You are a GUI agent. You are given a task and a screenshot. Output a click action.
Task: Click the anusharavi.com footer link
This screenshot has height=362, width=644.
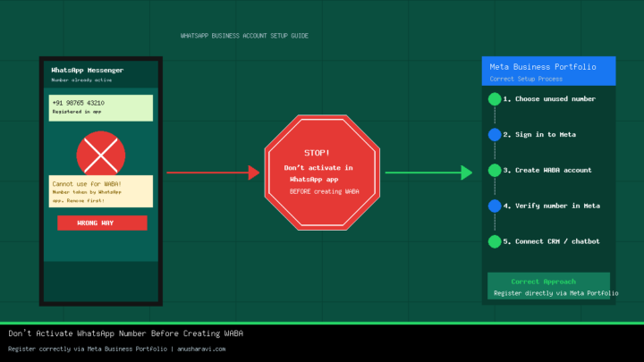[x=201, y=349]
